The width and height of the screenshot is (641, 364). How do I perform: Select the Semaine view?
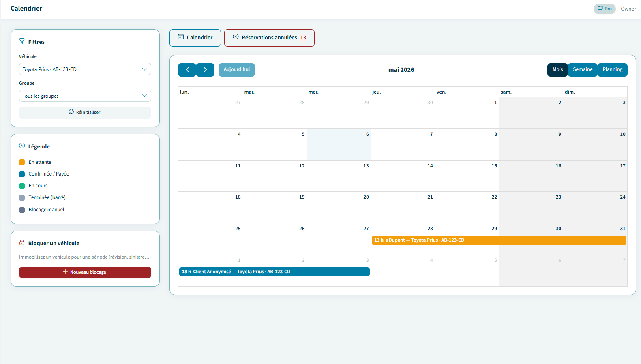coord(583,70)
